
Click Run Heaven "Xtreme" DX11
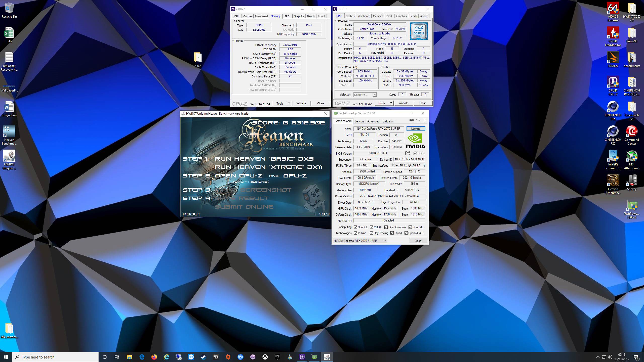tap(268, 167)
